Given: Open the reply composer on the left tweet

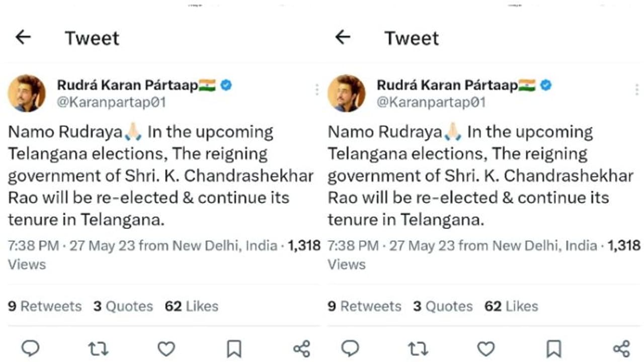Looking at the screenshot, I should tap(30, 348).
